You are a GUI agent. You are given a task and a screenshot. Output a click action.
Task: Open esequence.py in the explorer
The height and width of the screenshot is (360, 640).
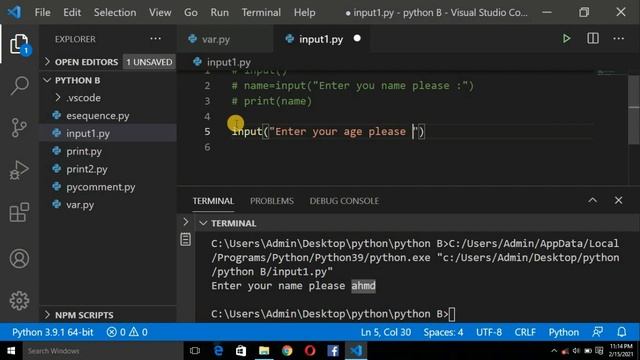[x=108, y=116]
